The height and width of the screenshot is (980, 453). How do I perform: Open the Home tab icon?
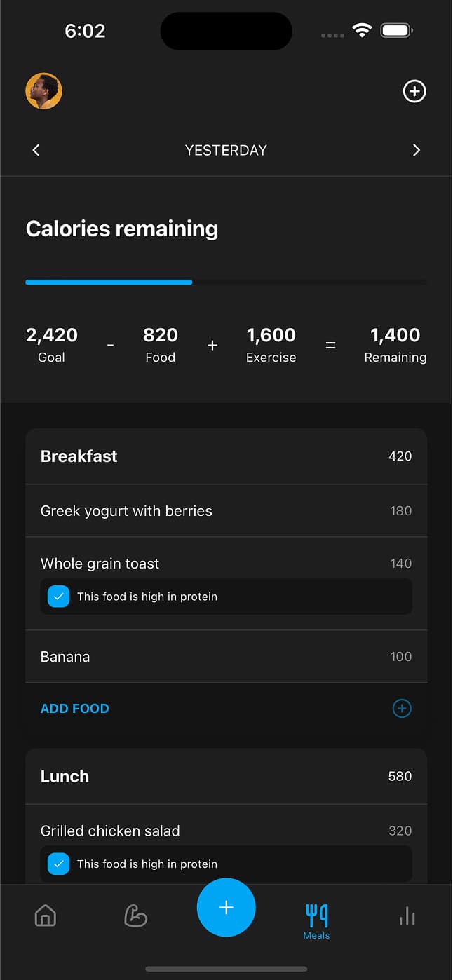point(46,916)
